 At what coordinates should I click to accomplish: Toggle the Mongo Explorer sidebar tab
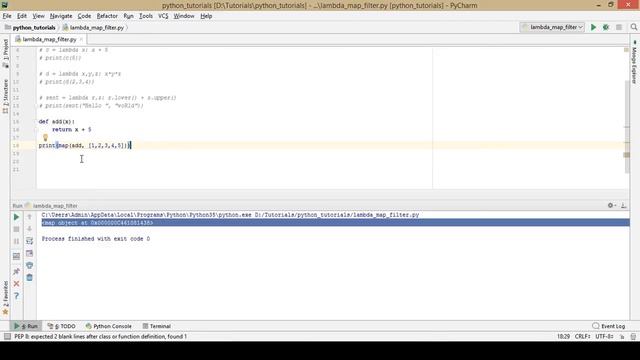[x=634, y=62]
